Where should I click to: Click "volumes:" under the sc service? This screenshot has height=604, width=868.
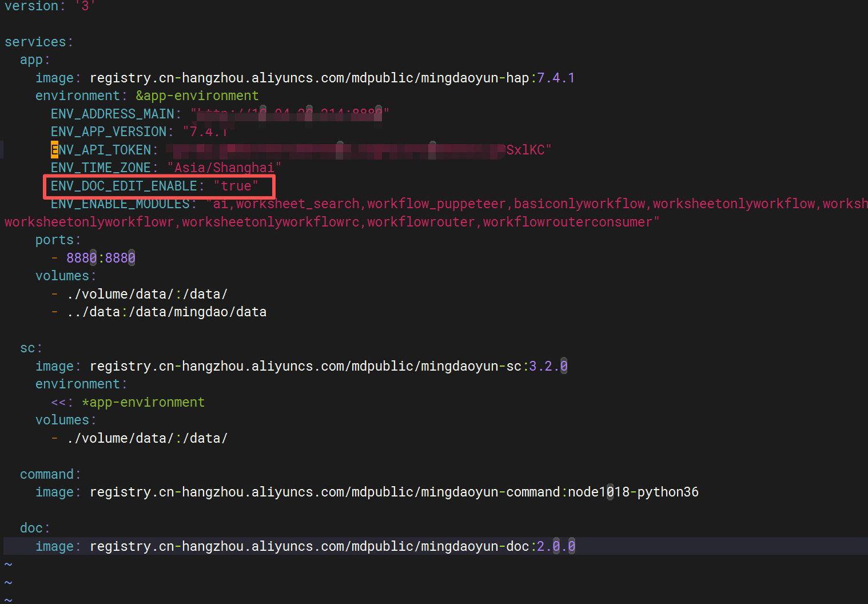click(x=66, y=420)
